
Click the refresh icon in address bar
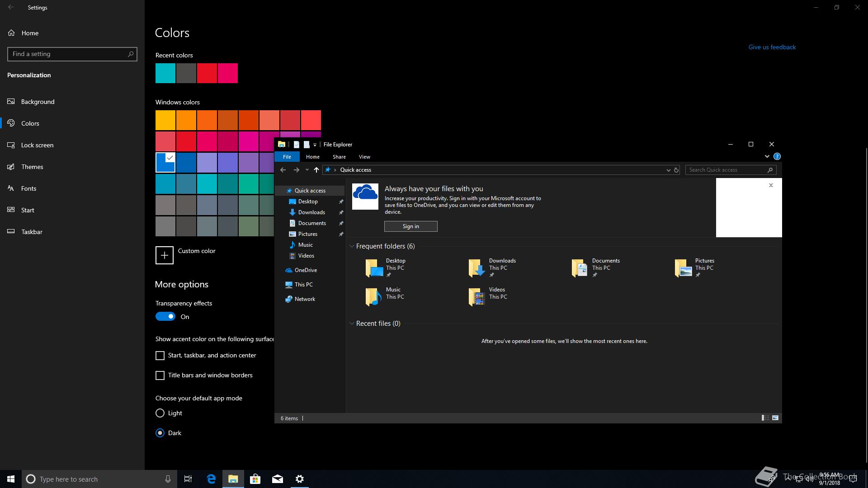click(x=676, y=170)
